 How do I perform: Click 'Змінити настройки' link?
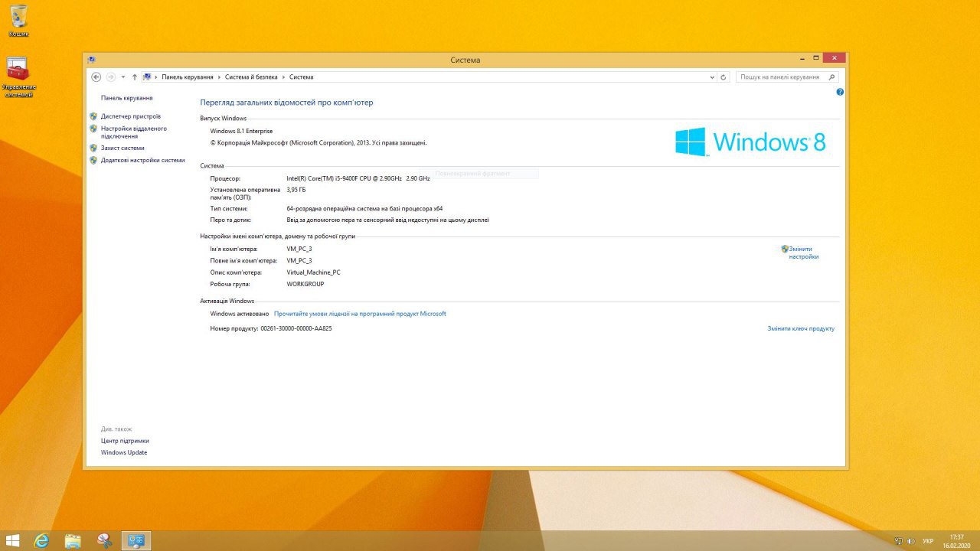[x=804, y=253]
